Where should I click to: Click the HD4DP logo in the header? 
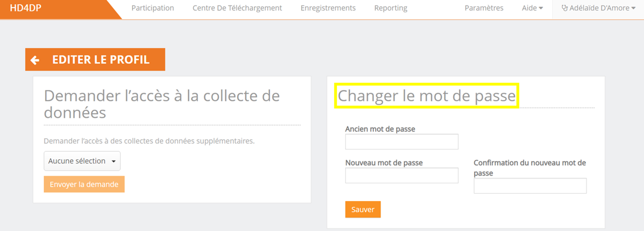pyautogui.click(x=26, y=8)
